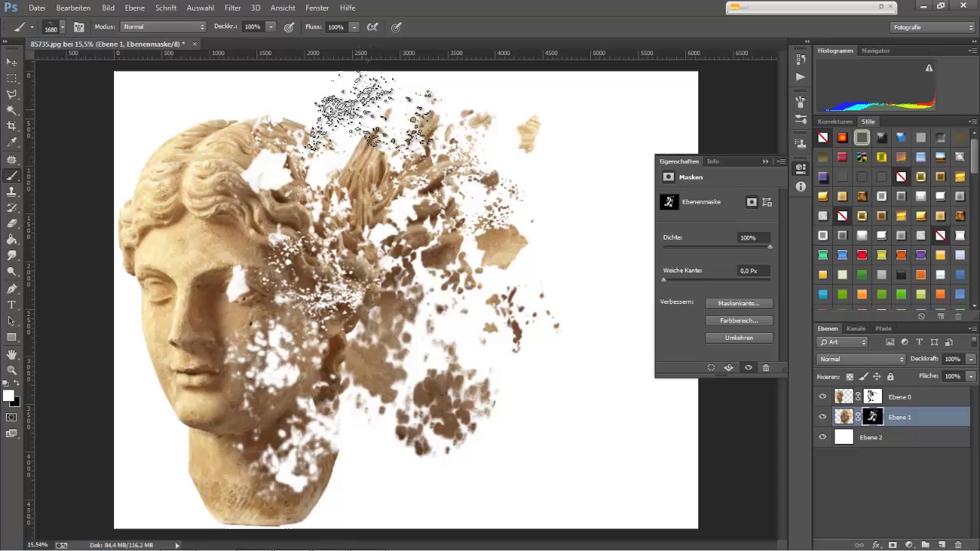Screen dimensions: 980x551
Task: Hide the Ebene 0 layer
Action: click(x=822, y=396)
